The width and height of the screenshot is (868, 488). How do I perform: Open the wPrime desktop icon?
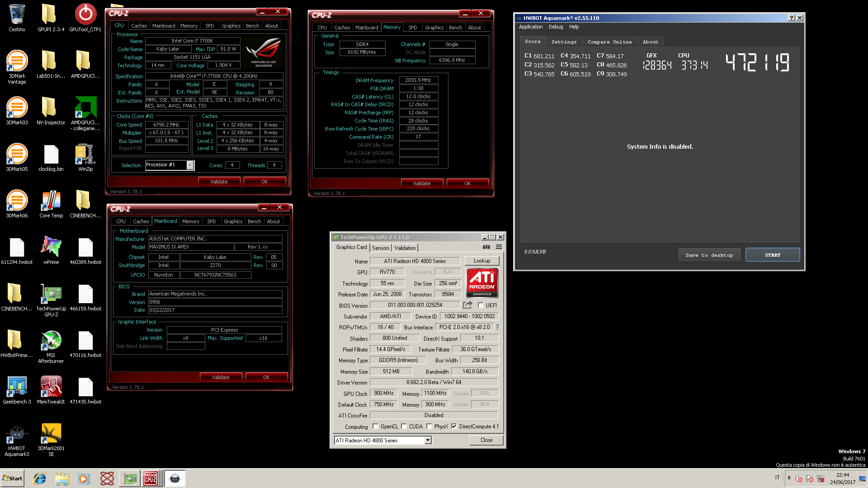51,250
